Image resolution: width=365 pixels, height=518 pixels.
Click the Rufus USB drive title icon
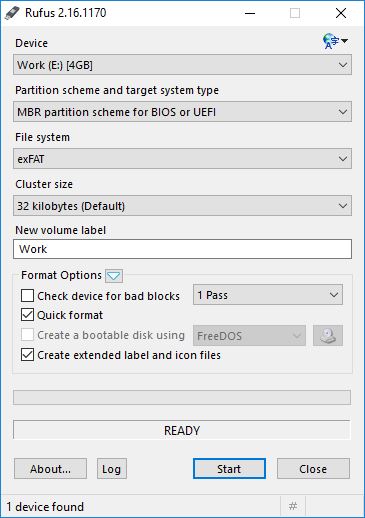click(x=13, y=13)
